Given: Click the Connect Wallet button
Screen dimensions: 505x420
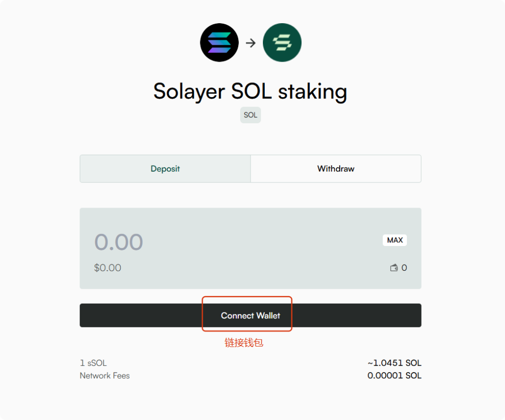Looking at the screenshot, I should pyautogui.click(x=250, y=315).
